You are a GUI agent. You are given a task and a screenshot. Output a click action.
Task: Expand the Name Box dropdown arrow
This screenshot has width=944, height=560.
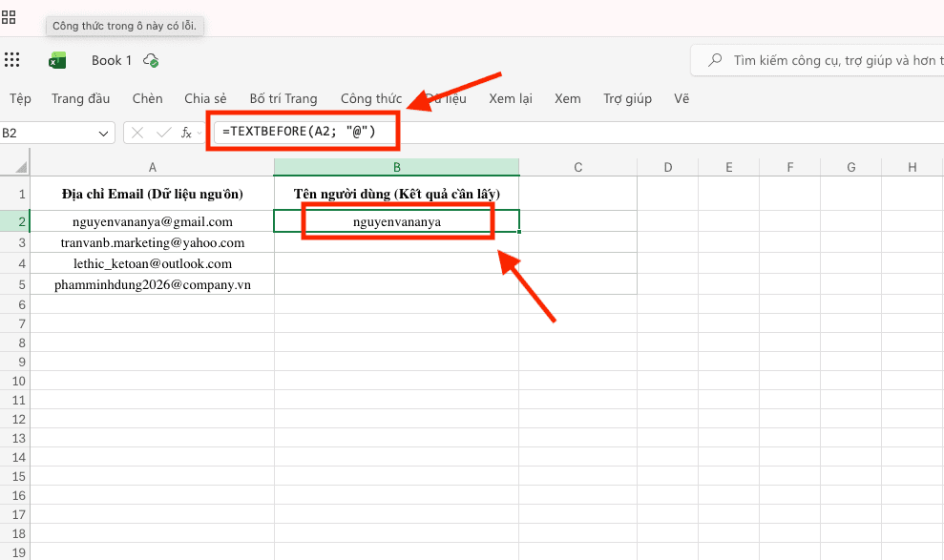pyautogui.click(x=103, y=134)
